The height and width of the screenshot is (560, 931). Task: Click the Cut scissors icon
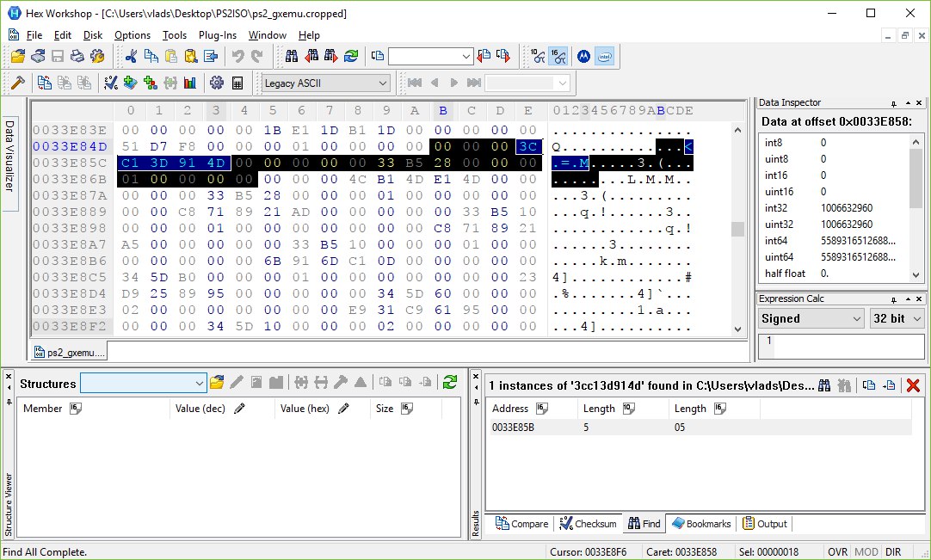132,57
